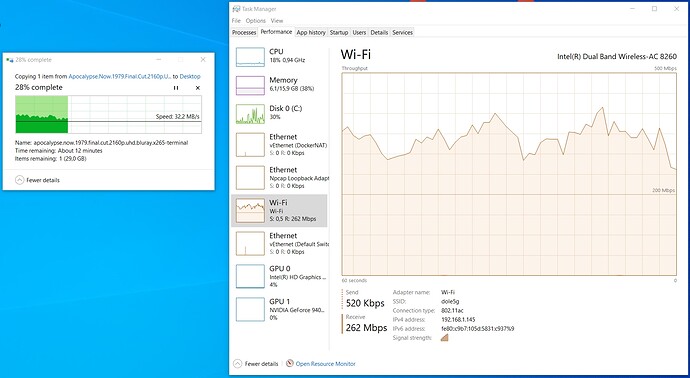Select GPU 1 NVIDIA GeForce item
This screenshot has width=690, height=378.
tap(279, 309)
